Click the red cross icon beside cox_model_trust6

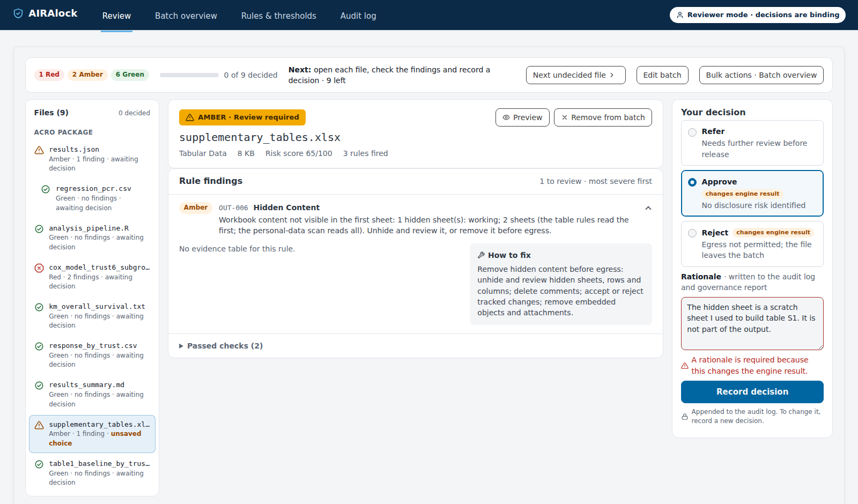click(x=39, y=268)
